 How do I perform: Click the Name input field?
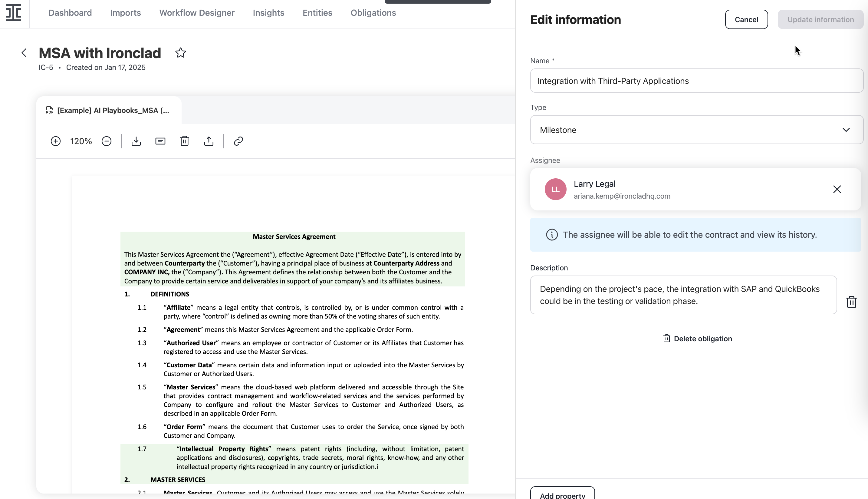(696, 81)
